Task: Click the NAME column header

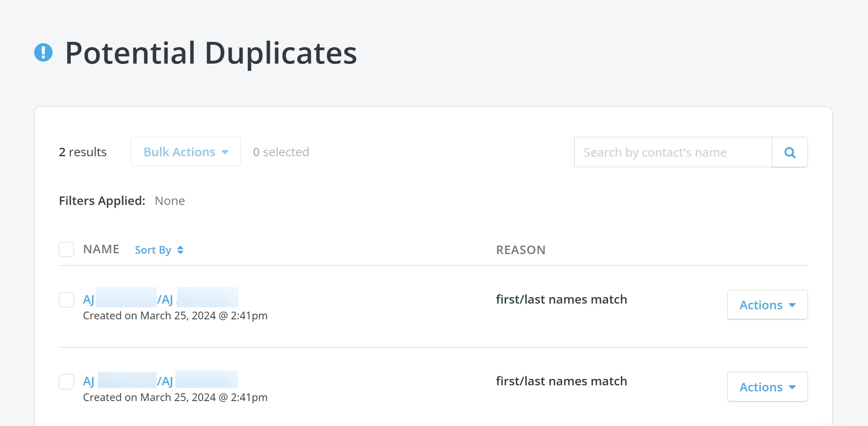Action: click(x=101, y=249)
